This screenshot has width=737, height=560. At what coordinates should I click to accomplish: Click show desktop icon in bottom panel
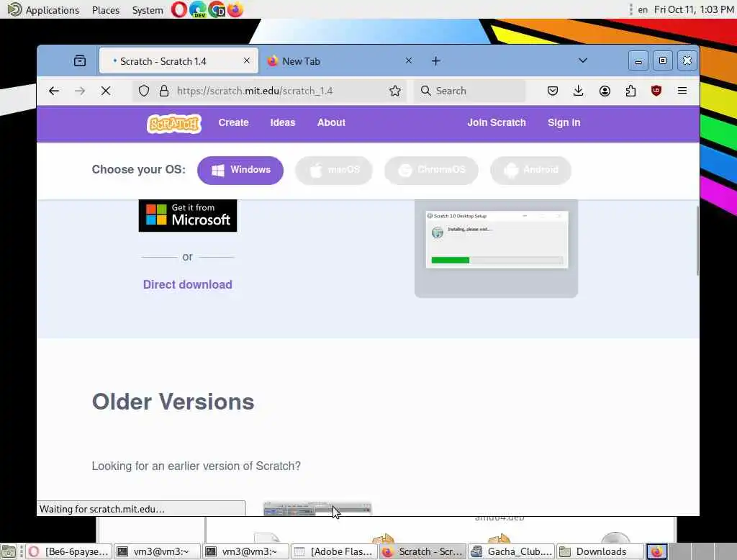tap(9, 551)
